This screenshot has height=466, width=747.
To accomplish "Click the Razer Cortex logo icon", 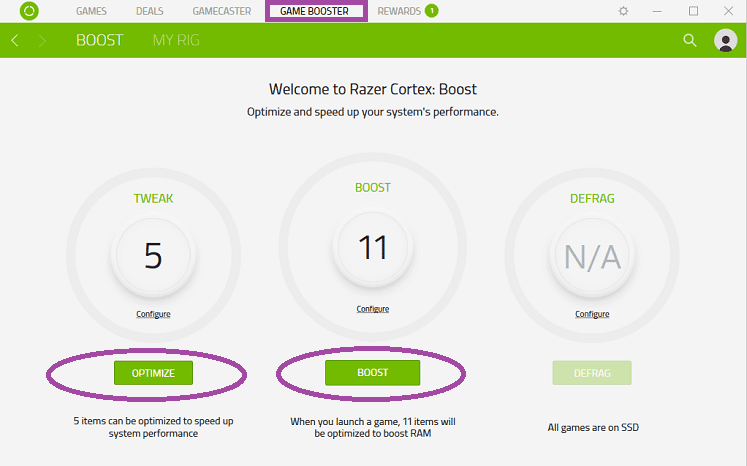I will (29, 11).
